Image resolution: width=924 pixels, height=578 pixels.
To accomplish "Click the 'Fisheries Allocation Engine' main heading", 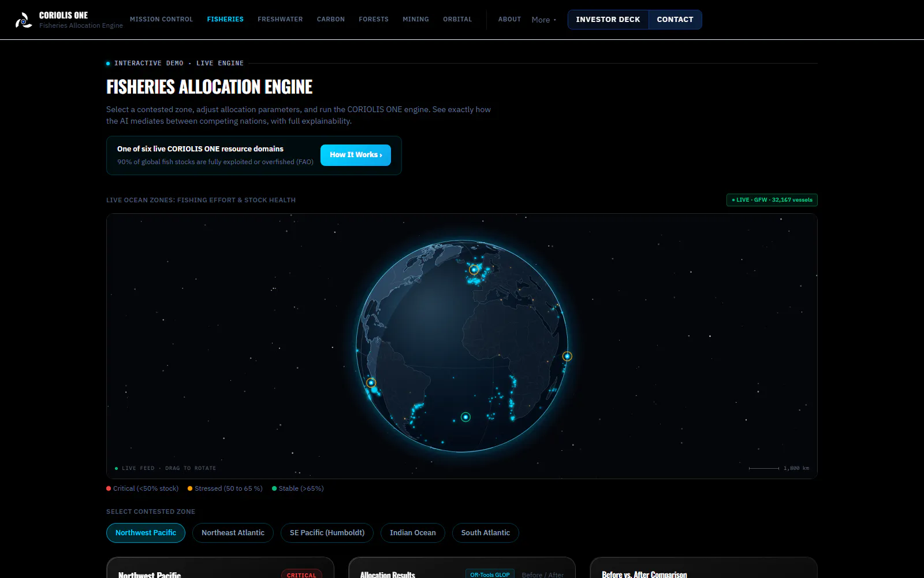I will point(209,87).
